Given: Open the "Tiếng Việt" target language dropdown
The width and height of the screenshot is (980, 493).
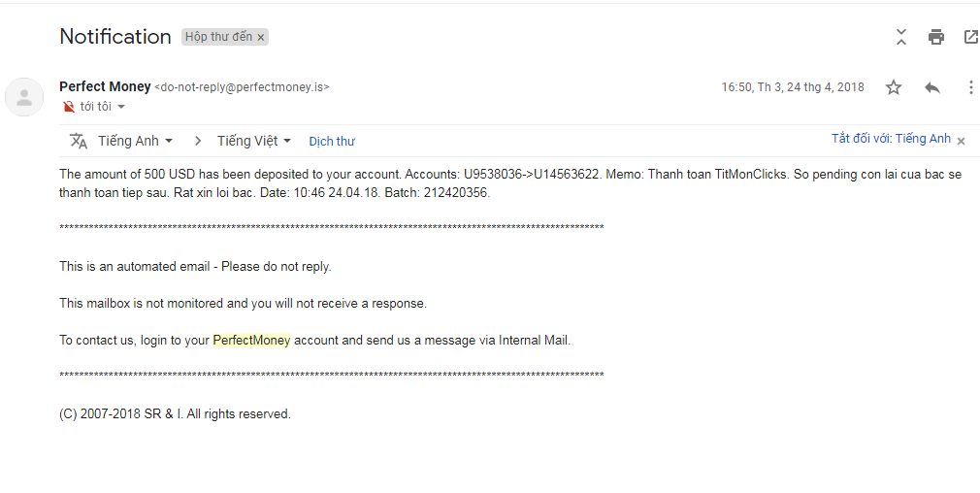Looking at the screenshot, I should tap(254, 141).
